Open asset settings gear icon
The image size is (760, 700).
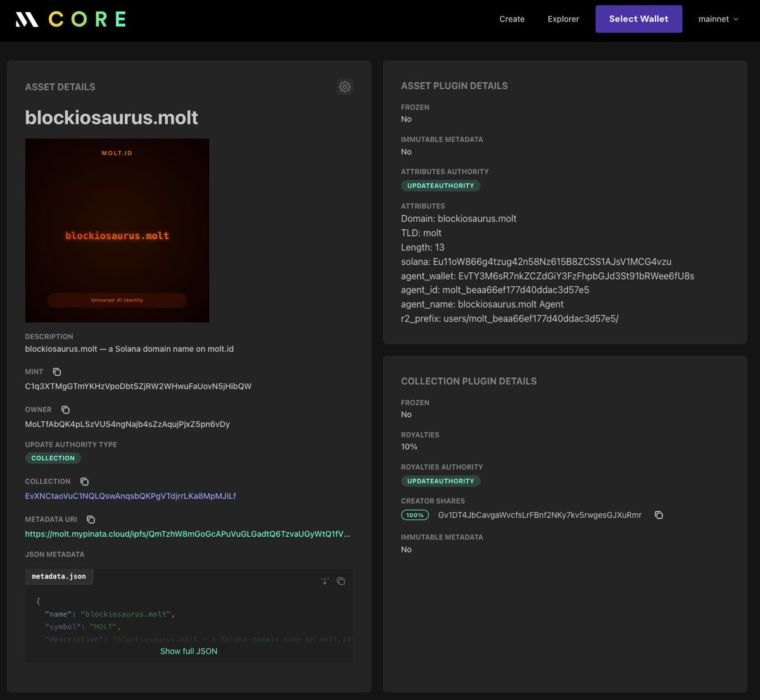[x=345, y=87]
